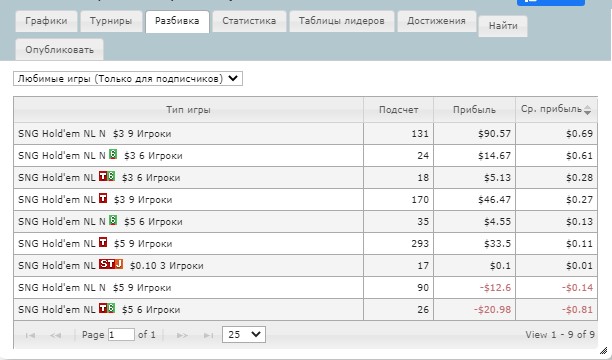Click resize grip at table corner
This screenshot has height=360, width=612.
tap(603, 350)
